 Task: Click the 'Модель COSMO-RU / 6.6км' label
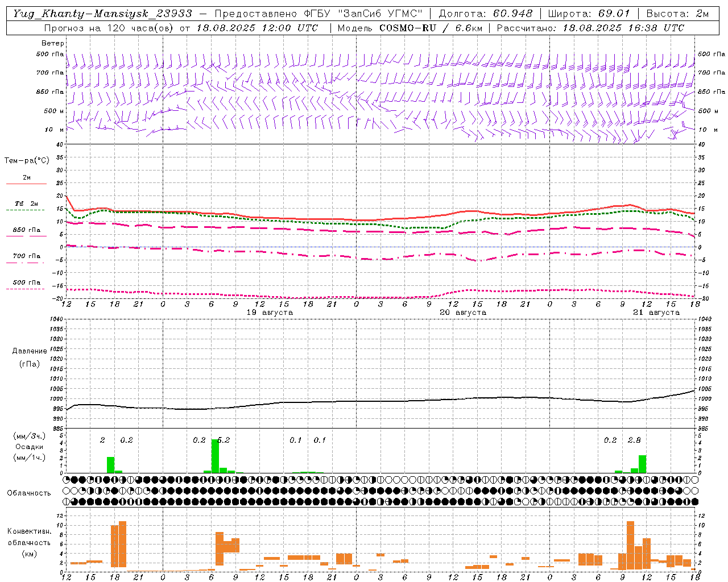pos(409,28)
